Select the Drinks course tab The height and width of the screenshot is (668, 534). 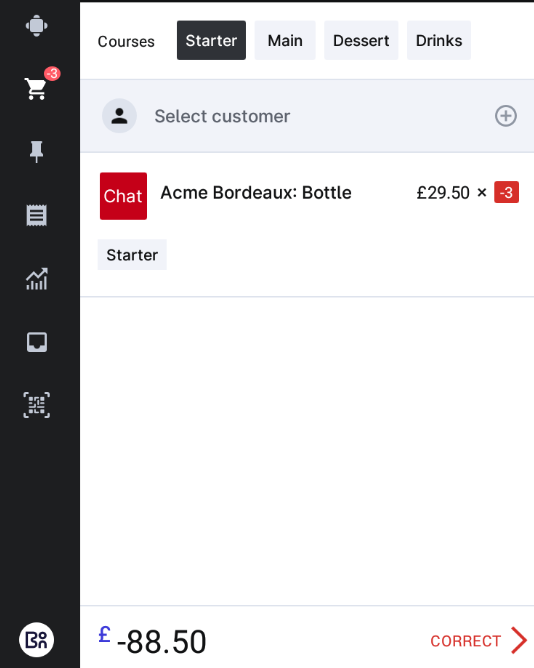pos(439,40)
